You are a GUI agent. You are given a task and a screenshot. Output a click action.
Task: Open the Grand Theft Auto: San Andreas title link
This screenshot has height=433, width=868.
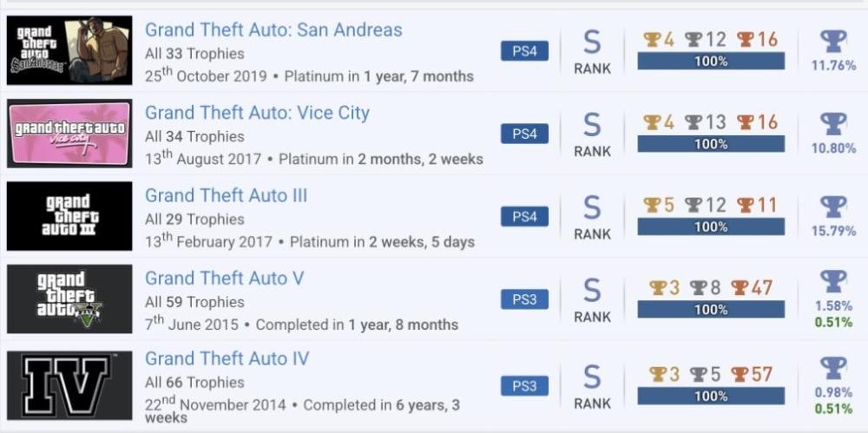273,30
